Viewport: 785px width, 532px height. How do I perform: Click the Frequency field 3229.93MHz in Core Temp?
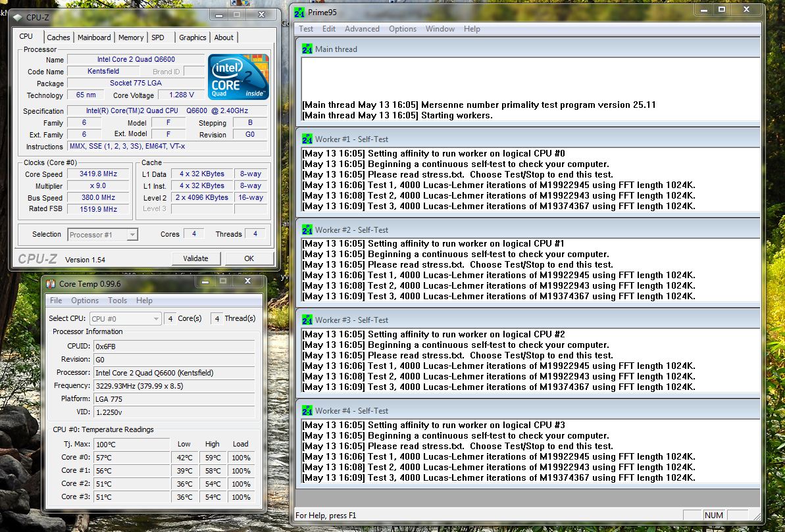click(x=174, y=386)
